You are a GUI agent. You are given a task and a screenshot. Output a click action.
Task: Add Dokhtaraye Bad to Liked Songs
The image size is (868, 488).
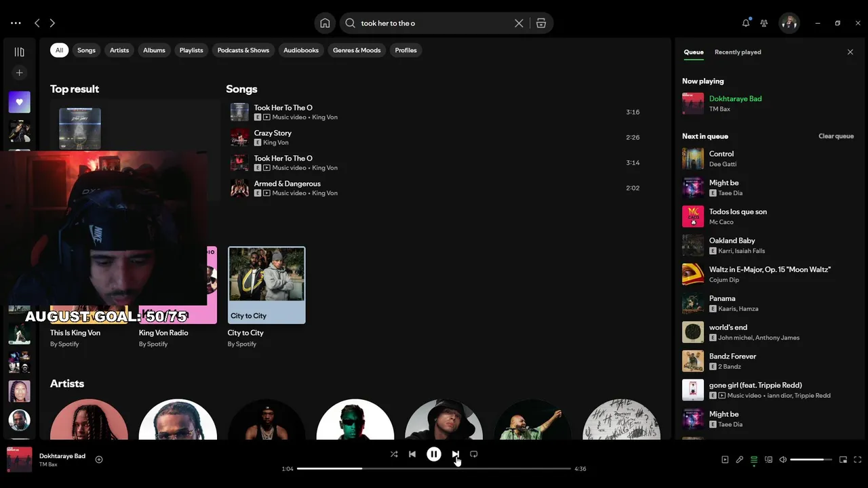pos(99,460)
